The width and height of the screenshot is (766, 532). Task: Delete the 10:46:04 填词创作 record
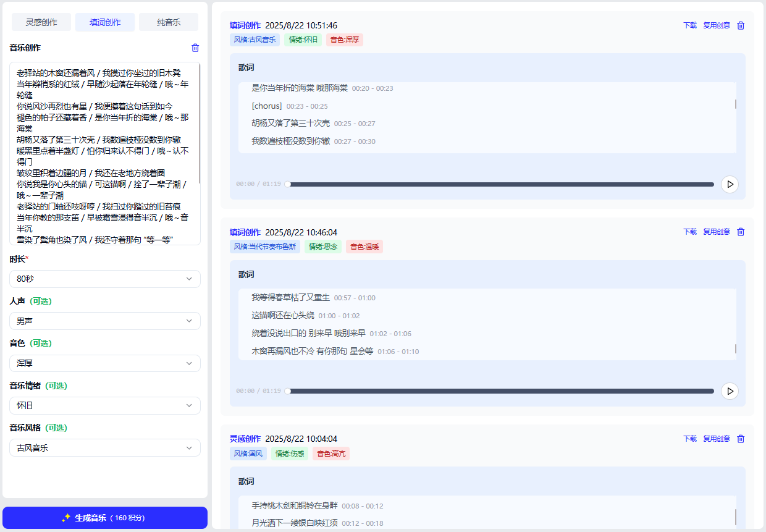click(x=741, y=232)
